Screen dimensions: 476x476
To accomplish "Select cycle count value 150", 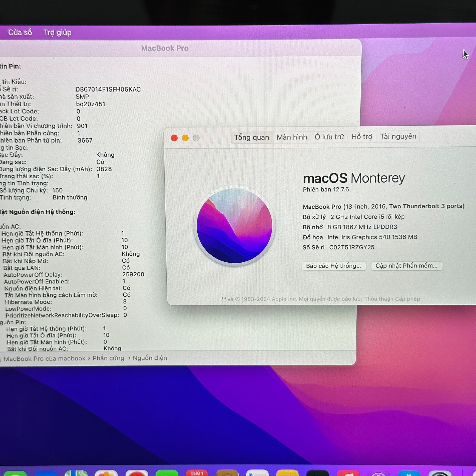I will click(x=57, y=190).
